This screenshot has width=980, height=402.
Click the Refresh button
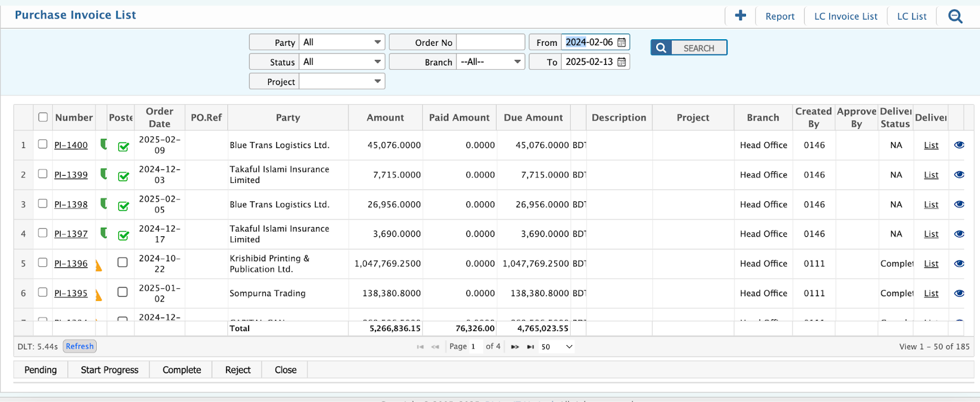click(80, 346)
